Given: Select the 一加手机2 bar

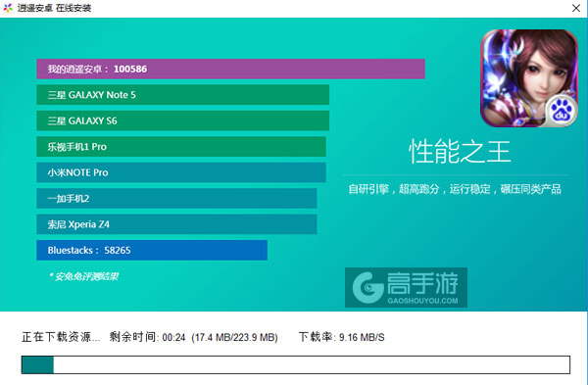Looking at the screenshot, I should point(176,198).
